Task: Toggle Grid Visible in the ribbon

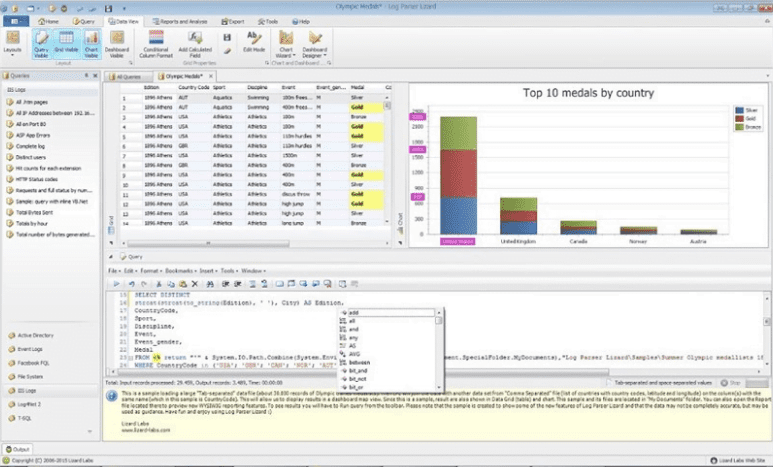Action: 66,44
